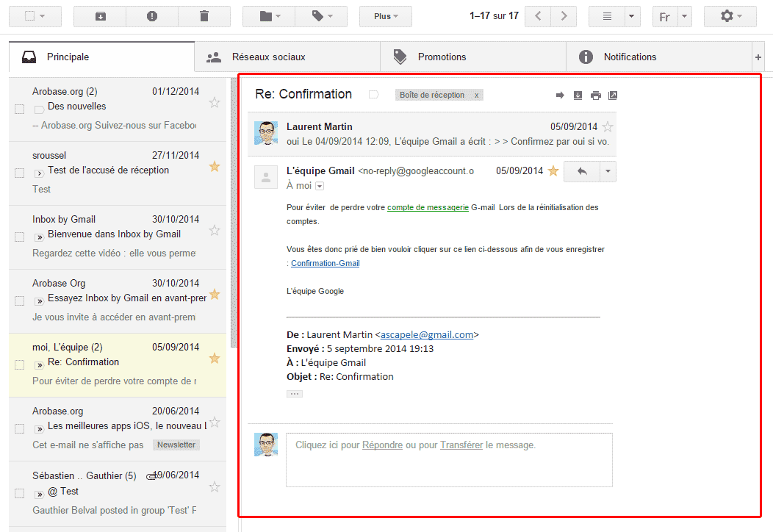Open the Labels tag dropdown
Screen dimensions: 773x532
pyautogui.click(x=321, y=16)
